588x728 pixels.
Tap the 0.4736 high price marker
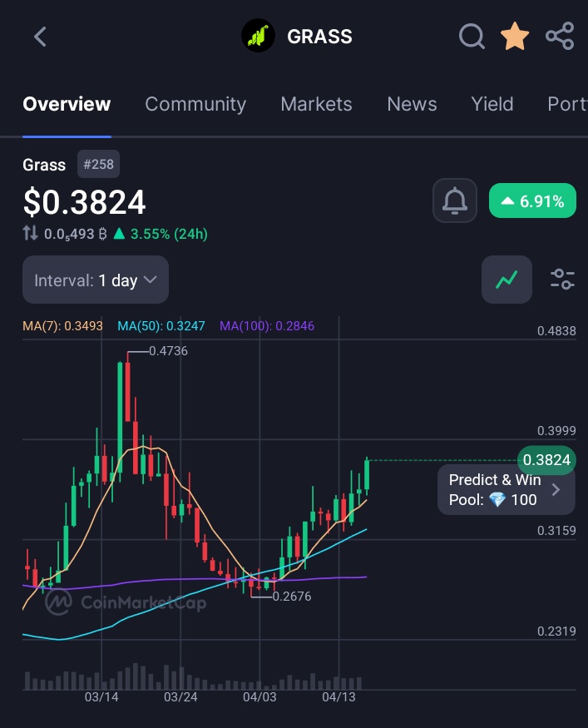coord(168,351)
